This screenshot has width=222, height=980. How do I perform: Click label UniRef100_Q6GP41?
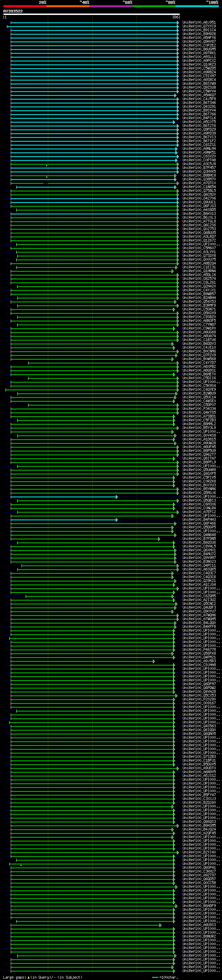pyautogui.click(x=199, y=867)
